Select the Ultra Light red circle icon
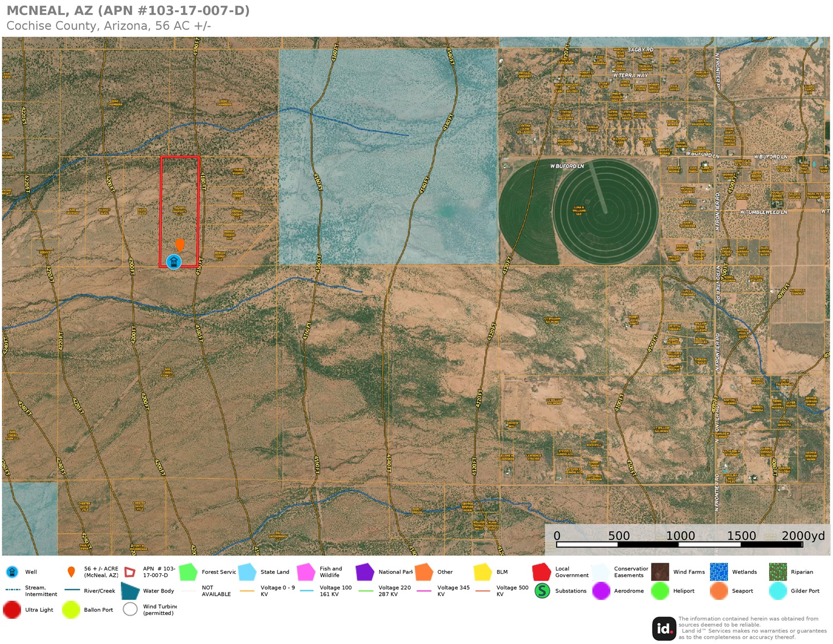 12,610
